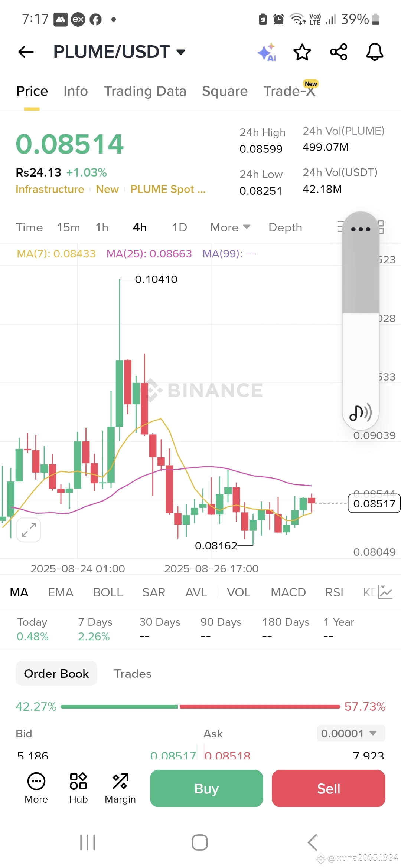Open the AI insights sparkle icon
401x868 pixels.
(x=267, y=52)
